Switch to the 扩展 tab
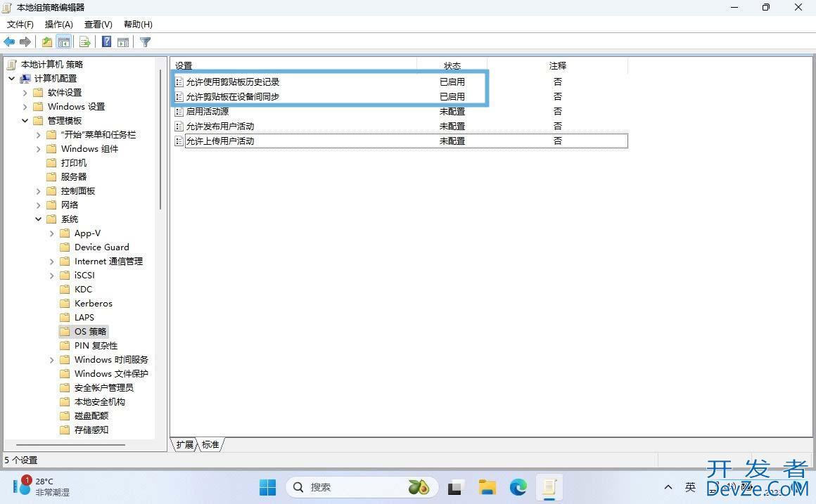Image resolution: width=816 pixels, height=504 pixels. (x=185, y=445)
